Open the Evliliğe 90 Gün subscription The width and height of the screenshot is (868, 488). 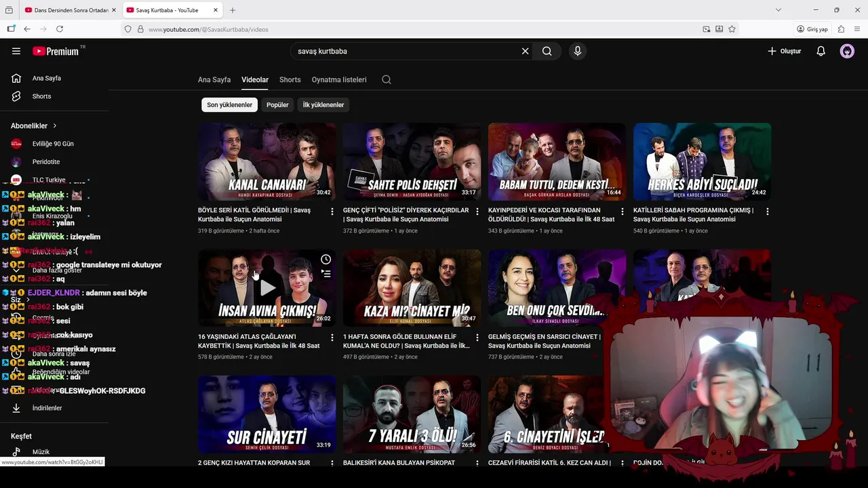pyautogui.click(x=54, y=144)
